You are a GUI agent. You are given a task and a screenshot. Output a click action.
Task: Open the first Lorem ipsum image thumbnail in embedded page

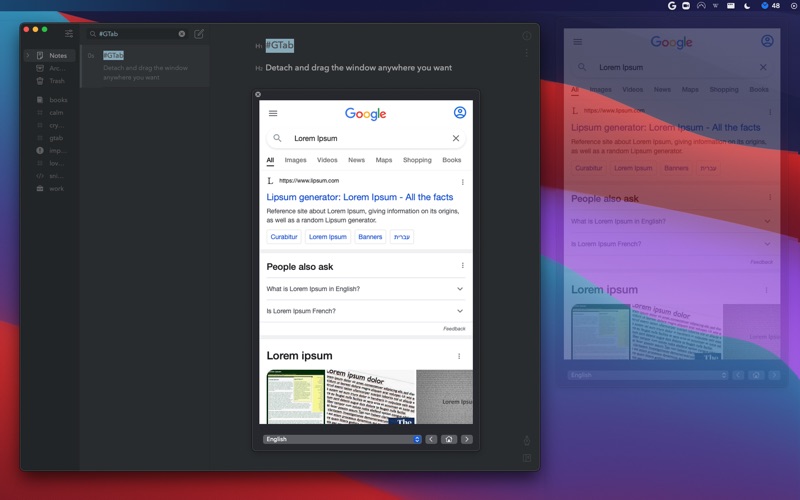[x=295, y=396]
